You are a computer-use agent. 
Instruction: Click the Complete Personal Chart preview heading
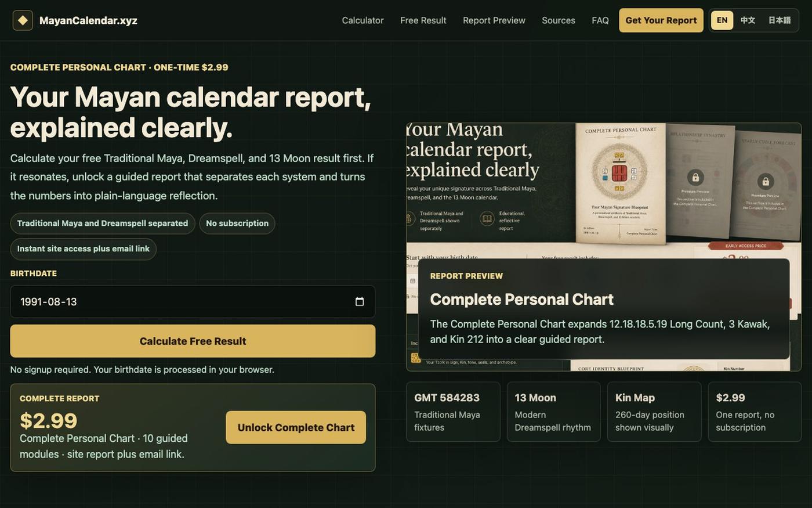(522, 300)
